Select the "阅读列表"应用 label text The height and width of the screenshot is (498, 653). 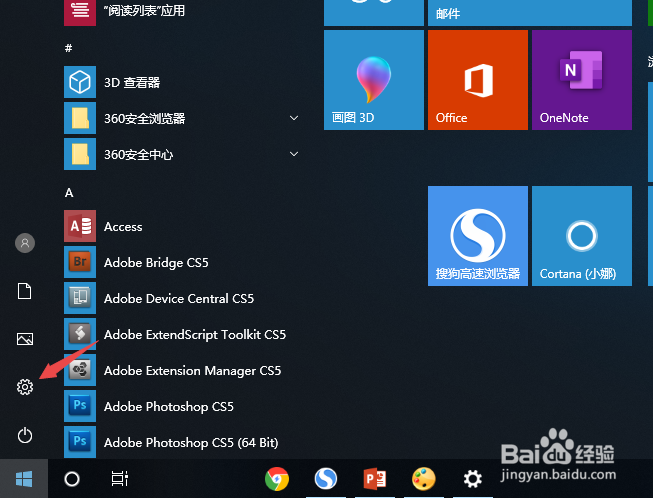click(x=144, y=10)
